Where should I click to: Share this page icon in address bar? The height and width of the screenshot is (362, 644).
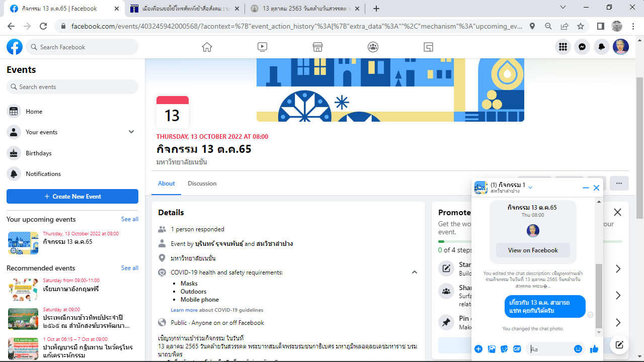coord(565,26)
